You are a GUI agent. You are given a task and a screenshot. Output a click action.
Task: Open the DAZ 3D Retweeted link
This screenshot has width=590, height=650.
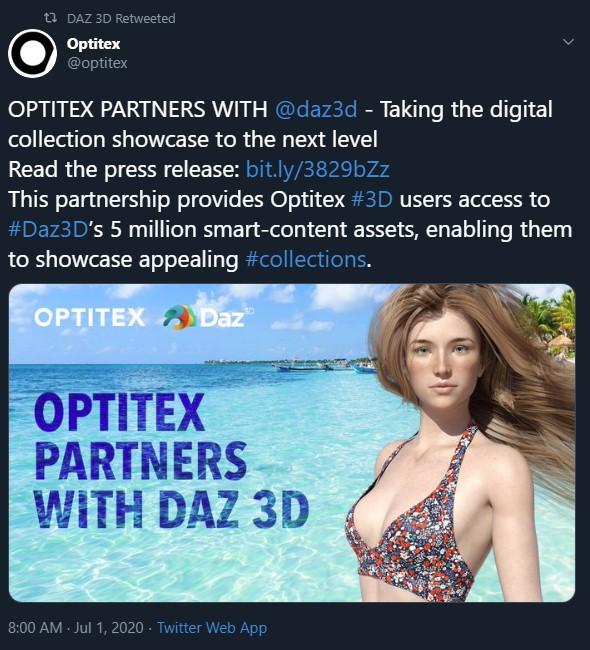pos(121,18)
